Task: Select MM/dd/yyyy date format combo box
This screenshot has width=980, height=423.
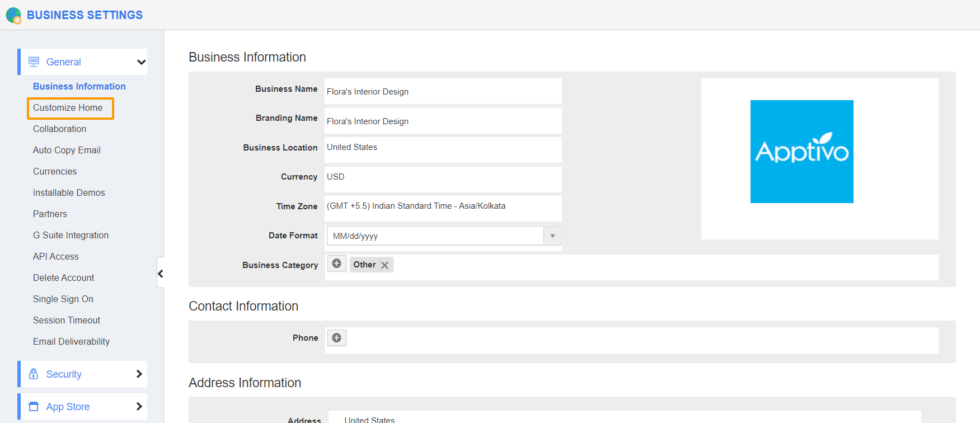Action: [x=444, y=236]
